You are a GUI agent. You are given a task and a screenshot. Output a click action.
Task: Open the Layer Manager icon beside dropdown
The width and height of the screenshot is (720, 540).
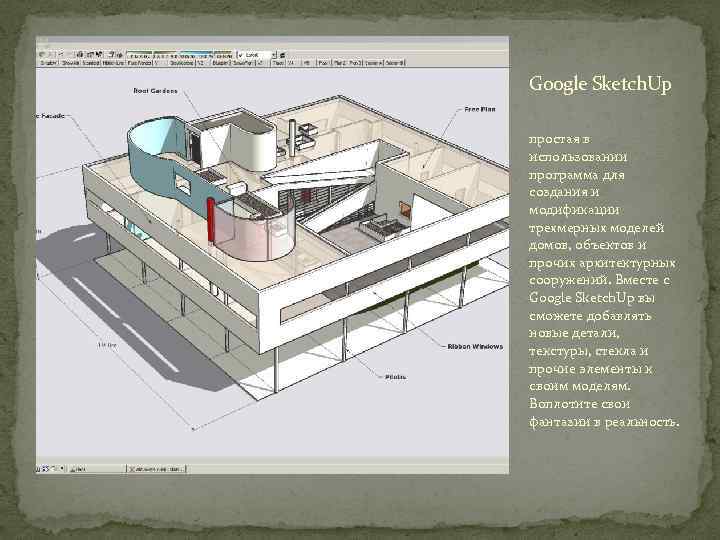[283, 55]
